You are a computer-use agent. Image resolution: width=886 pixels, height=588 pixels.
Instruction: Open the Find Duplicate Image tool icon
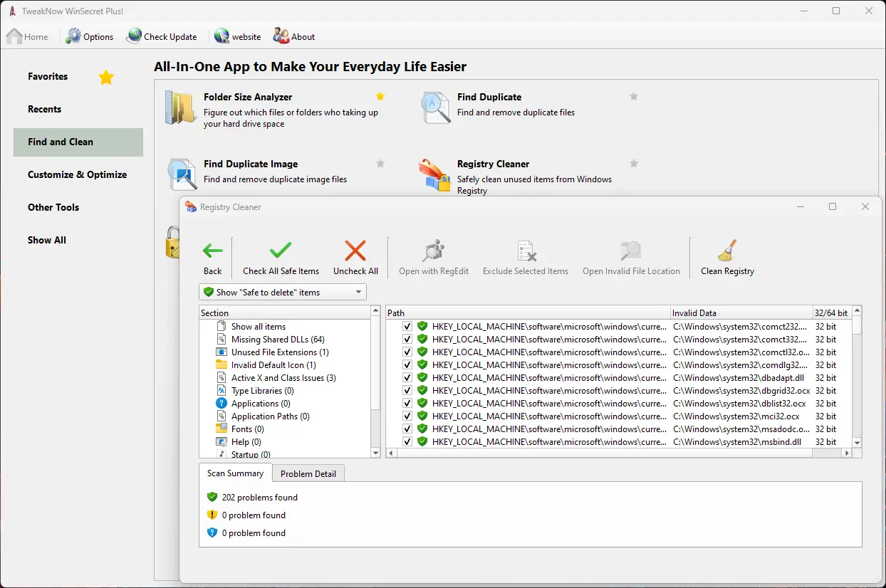181,174
